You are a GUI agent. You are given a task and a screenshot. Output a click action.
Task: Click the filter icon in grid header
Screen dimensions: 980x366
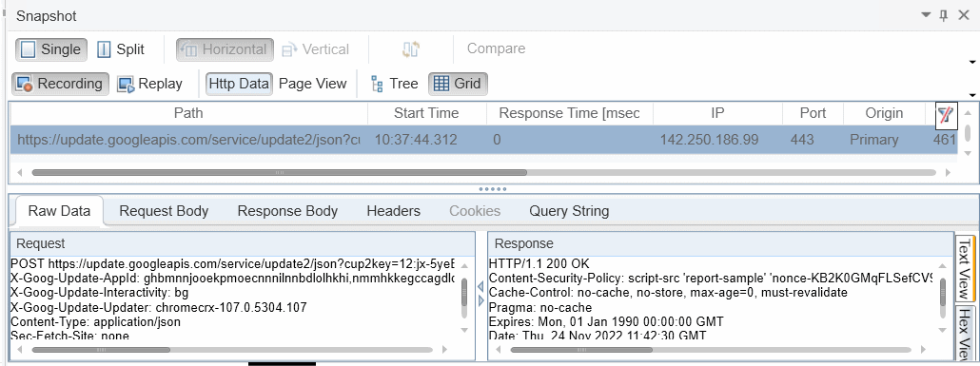tap(947, 115)
